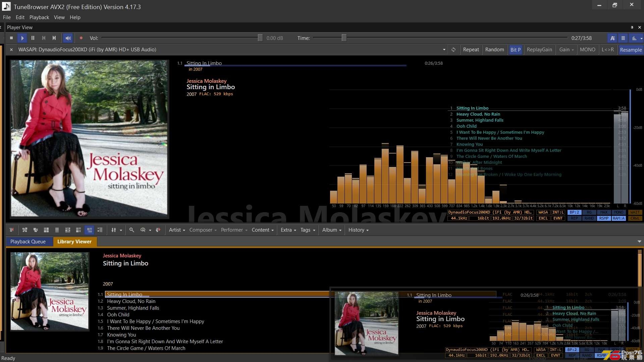Expand the Content filter dropdown

pyautogui.click(x=263, y=230)
